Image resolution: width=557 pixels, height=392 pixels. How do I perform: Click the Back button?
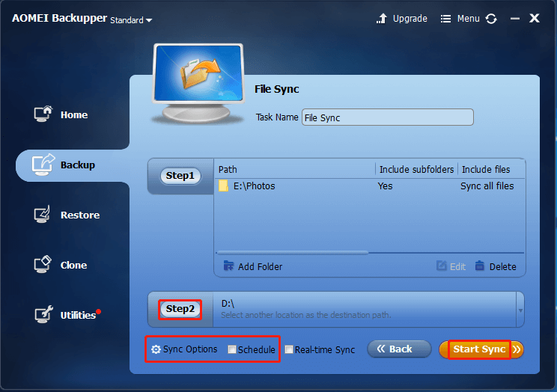coord(399,349)
